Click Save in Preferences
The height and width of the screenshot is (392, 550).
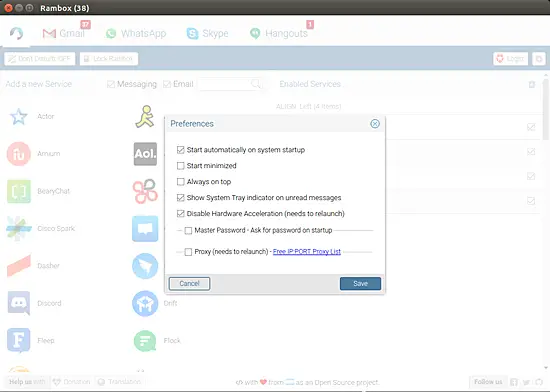[x=360, y=284]
